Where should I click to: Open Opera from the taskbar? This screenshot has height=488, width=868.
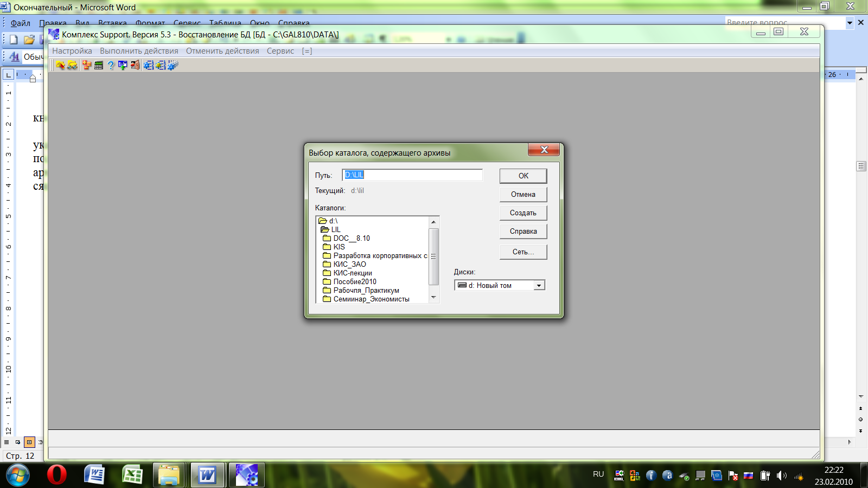coord(56,475)
